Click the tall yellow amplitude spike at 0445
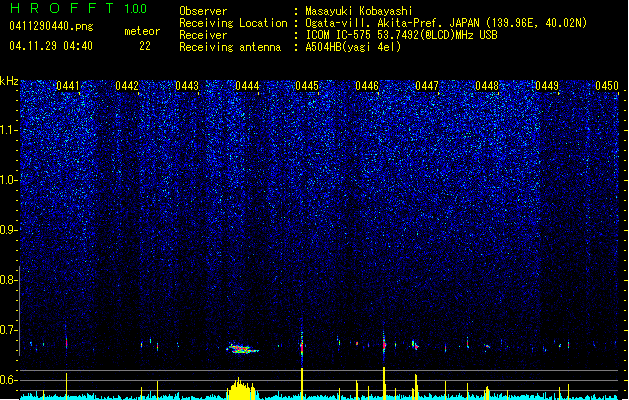The width and height of the screenshot is (629, 400). pos(302,384)
